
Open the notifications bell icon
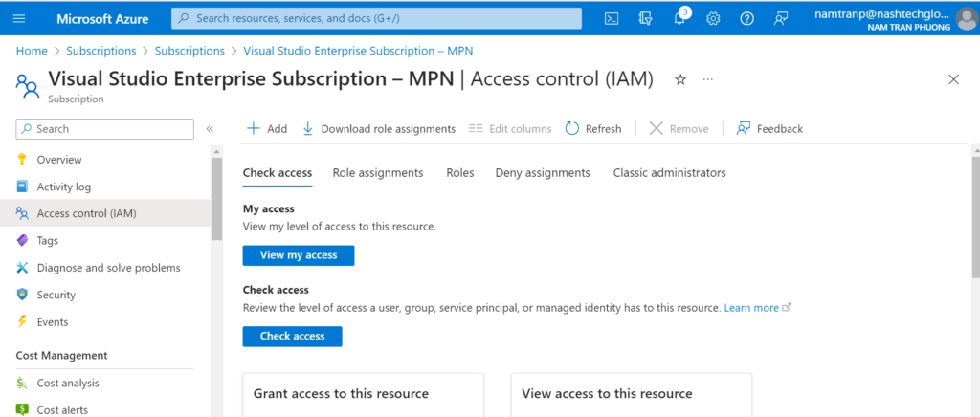[x=680, y=18]
